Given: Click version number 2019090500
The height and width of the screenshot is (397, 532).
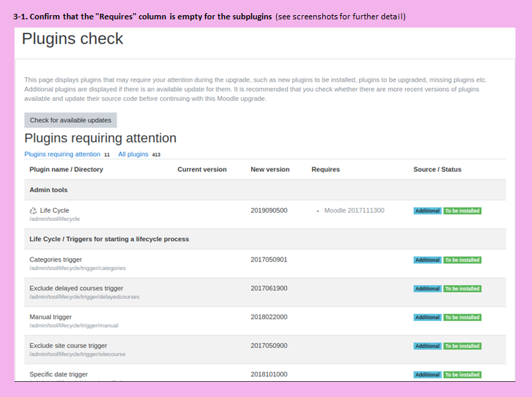Looking at the screenshot, I should 269,210.
